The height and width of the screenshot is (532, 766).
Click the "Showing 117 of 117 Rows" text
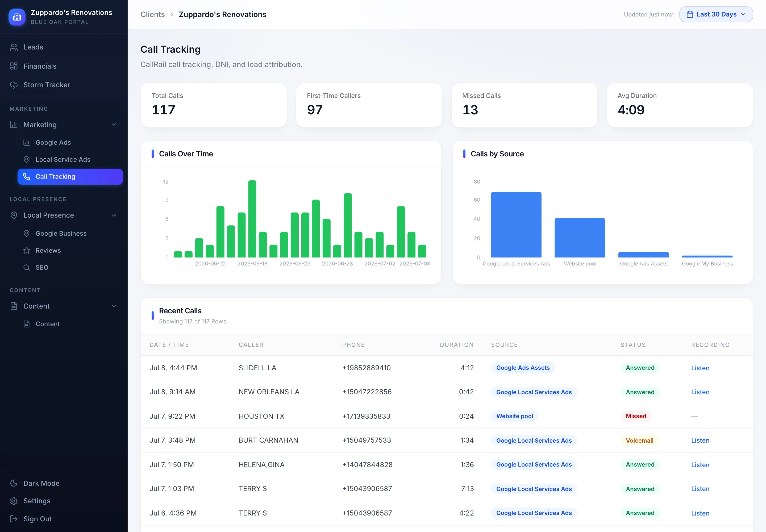(192, 321)
